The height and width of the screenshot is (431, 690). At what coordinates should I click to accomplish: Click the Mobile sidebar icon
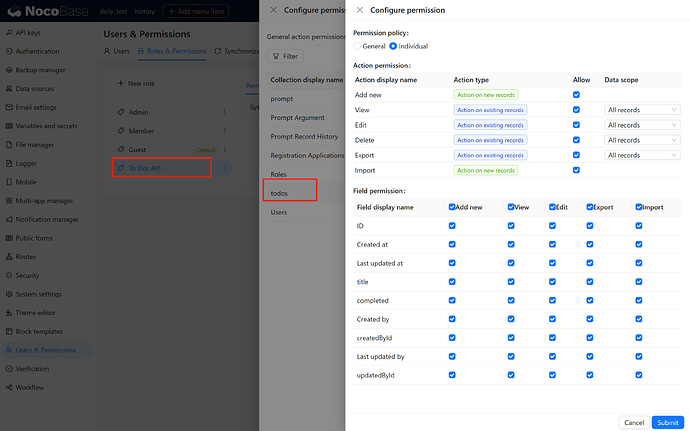(9, 182)
